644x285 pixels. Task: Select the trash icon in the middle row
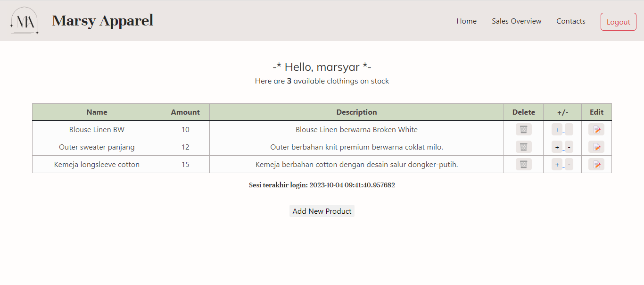(523, 147)
